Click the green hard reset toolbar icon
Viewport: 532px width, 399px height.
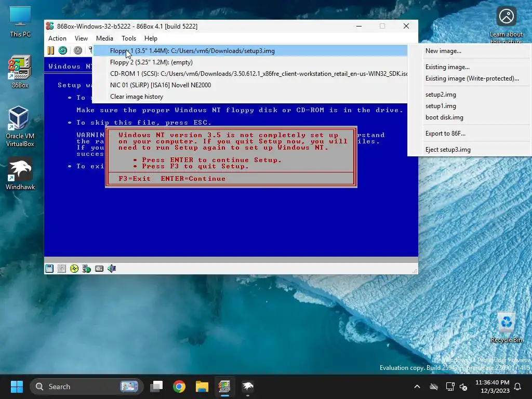(x=63, y=50)
